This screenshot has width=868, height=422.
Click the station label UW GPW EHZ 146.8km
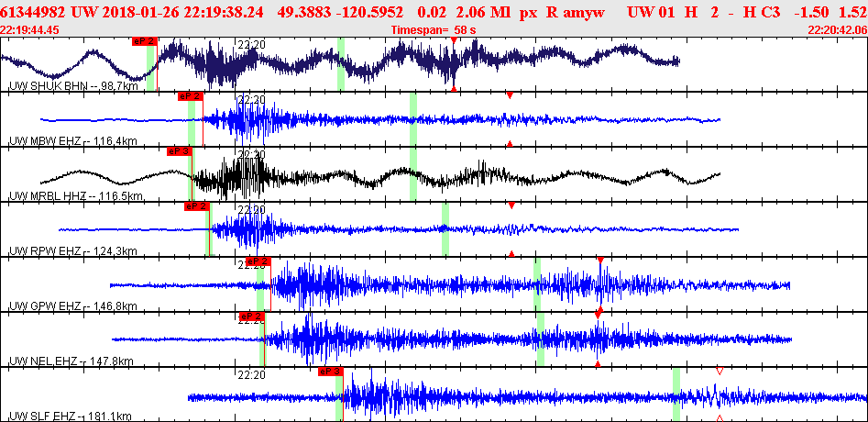(x=73, y=305)
